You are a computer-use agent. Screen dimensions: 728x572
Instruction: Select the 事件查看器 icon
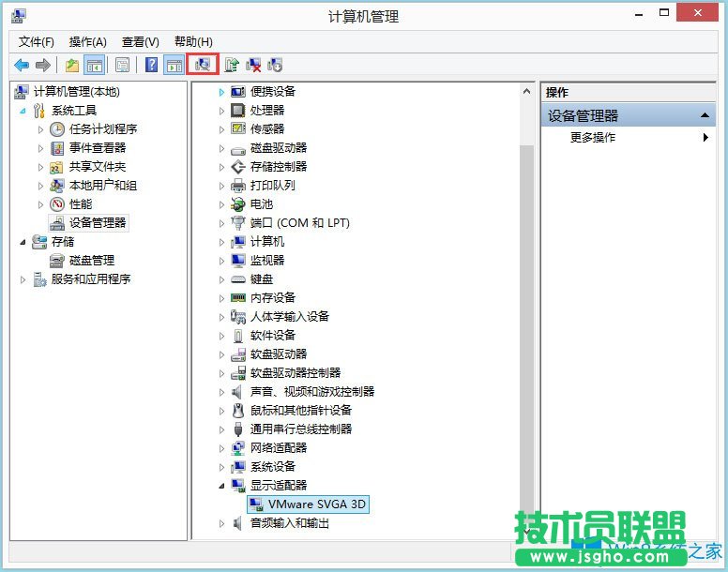pos(56,148)
